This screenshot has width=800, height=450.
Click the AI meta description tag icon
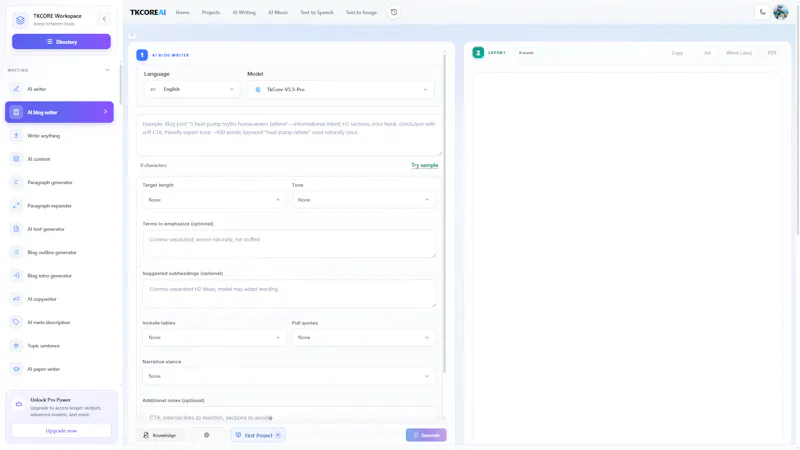tap(16, 322)
